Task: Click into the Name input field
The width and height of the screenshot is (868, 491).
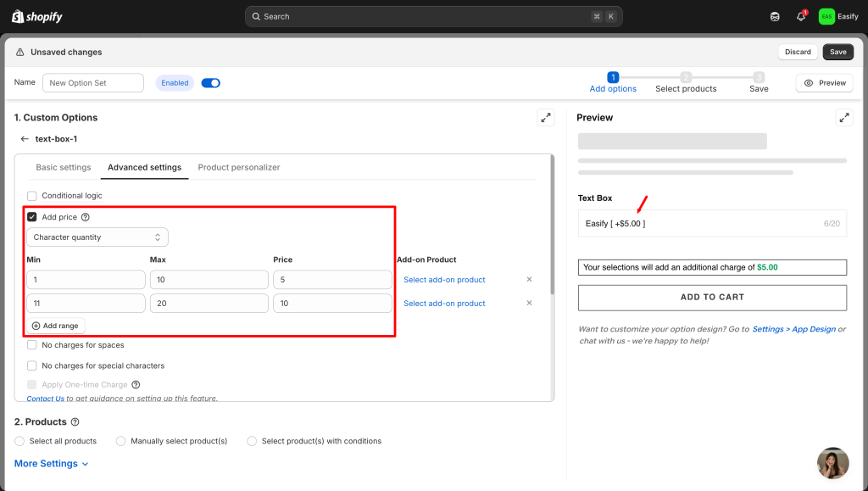Action: point(93,83)
